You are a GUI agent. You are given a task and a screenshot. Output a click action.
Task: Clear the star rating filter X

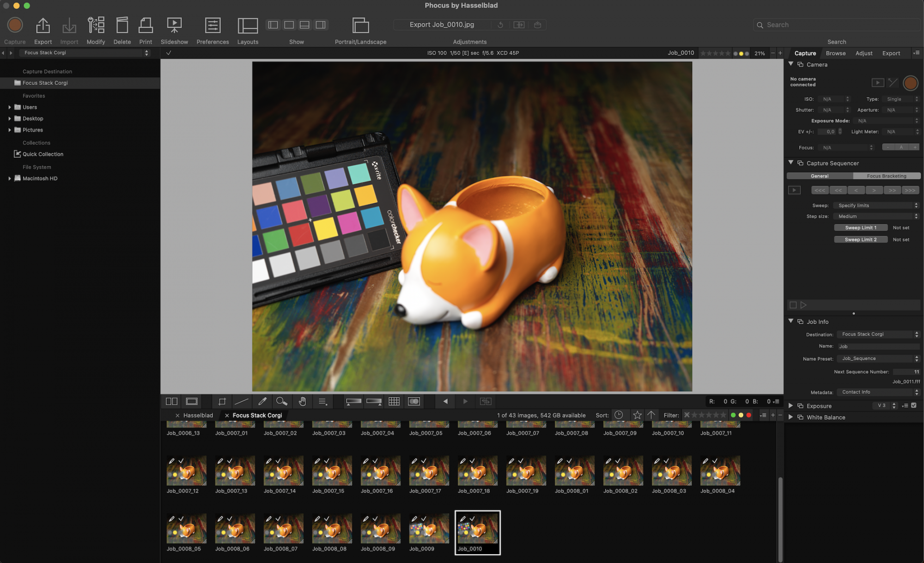(x=687, y=415)
